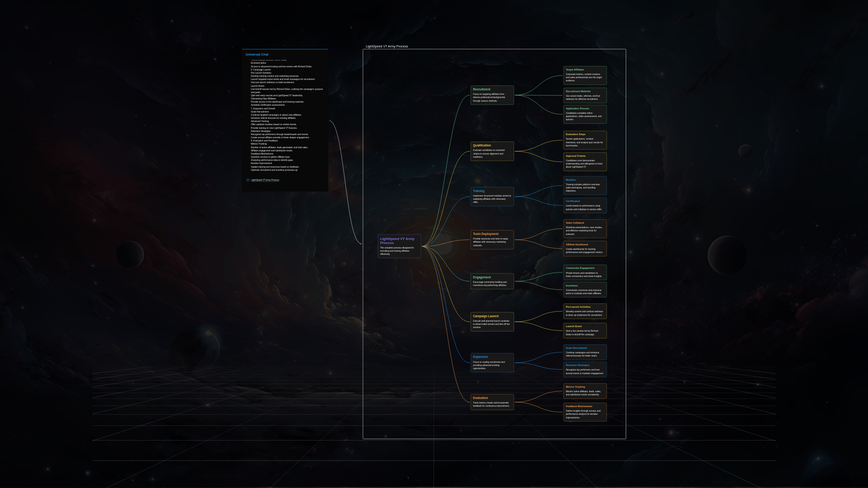The width and height of the screenshot is (868, 488).
Task: Select the Tools Deployment node
Action: click(x=492, y=239)
